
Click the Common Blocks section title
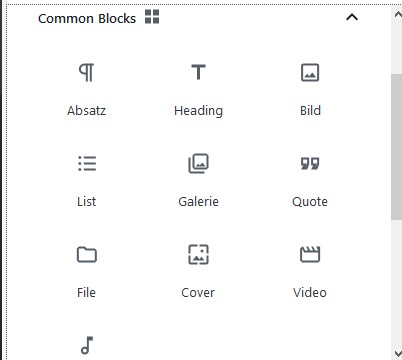pyautogui.click(x=87, y=18)
